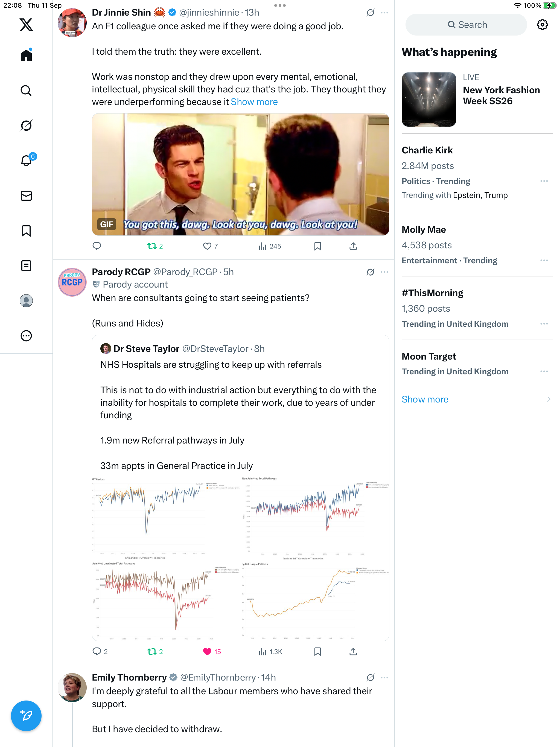This screenshot has height=747, width=560.
Task: Open settings gear next to Search
Action: click(542, 25)
